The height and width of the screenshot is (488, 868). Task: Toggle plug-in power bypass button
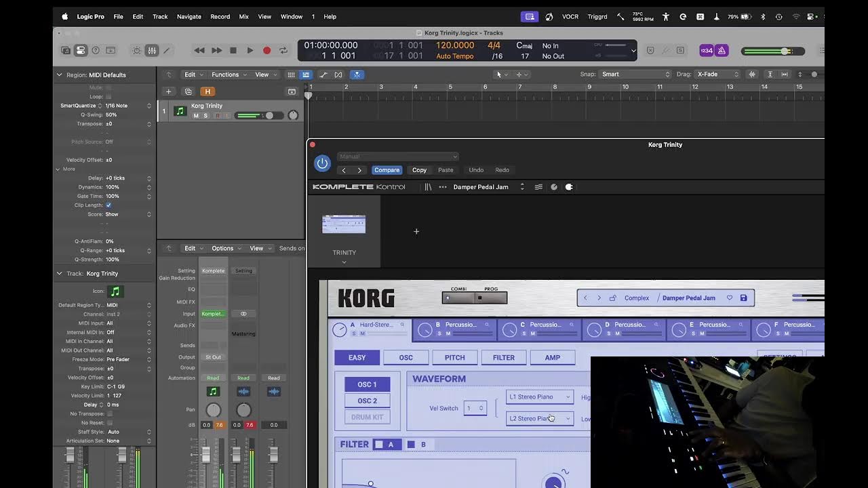click(x=322, y=163)
